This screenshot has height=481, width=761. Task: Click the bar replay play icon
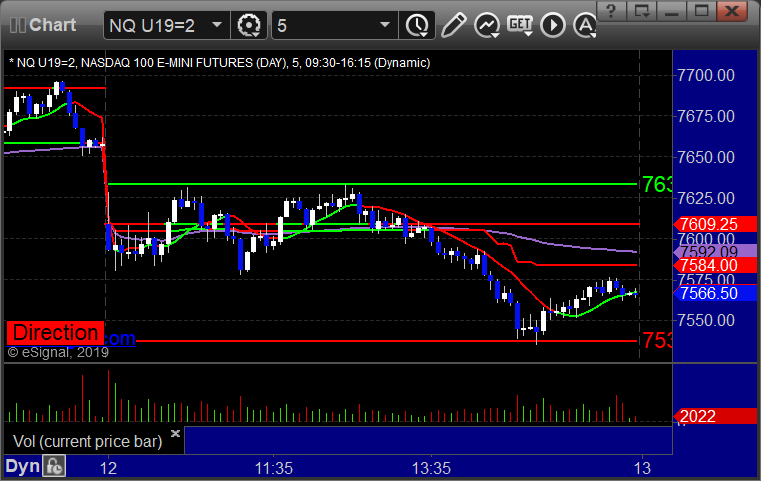coord(553,25)
